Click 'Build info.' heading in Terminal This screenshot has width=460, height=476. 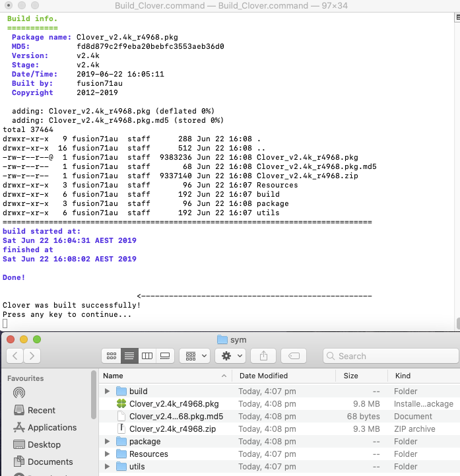(x=32, y=18)
